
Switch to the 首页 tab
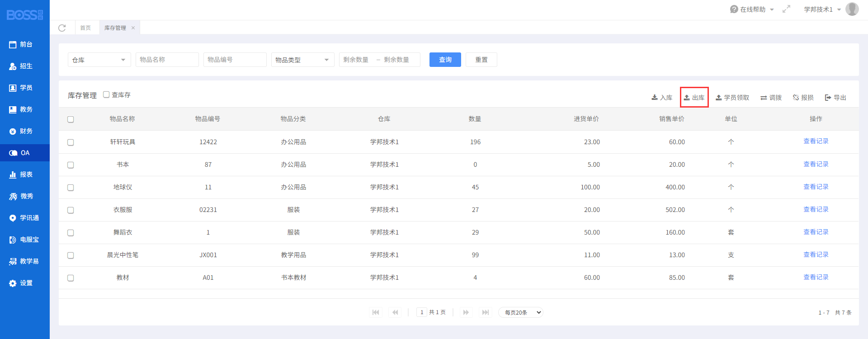pyautogui.click(x=85, y=28)
